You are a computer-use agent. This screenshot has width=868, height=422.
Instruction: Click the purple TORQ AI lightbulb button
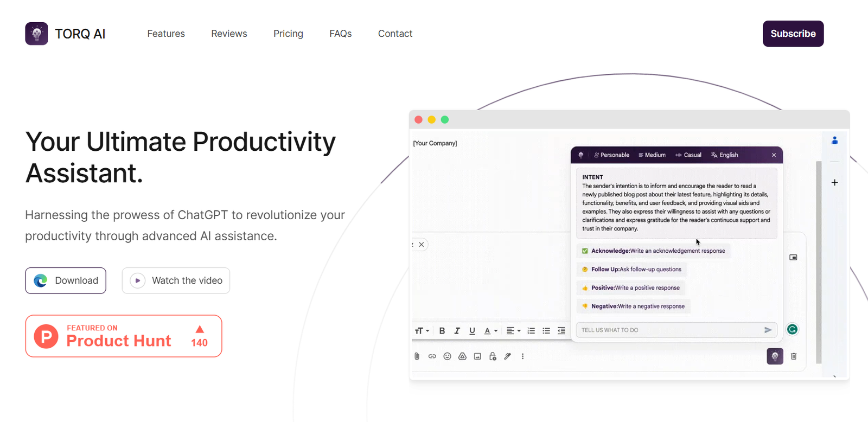point(775,356)
